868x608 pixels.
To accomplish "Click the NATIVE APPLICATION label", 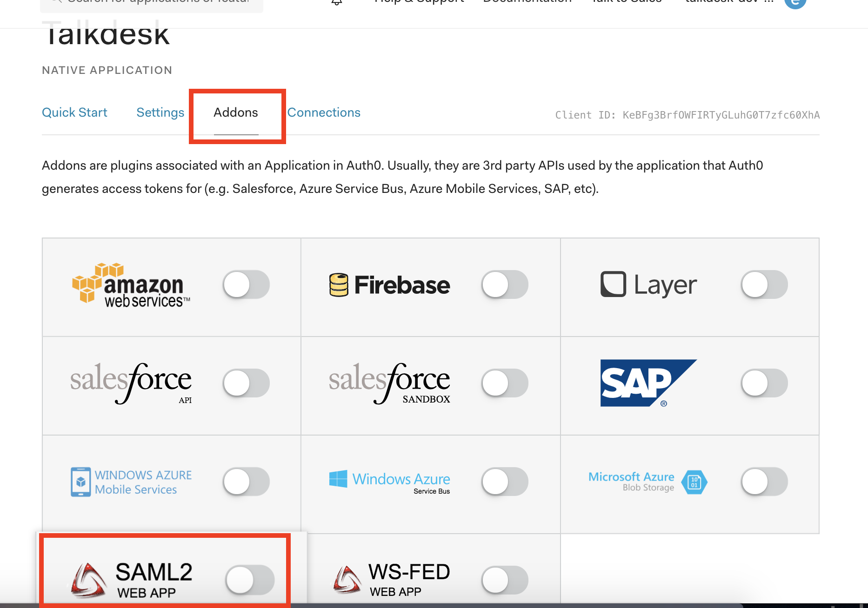I will 107,70.
